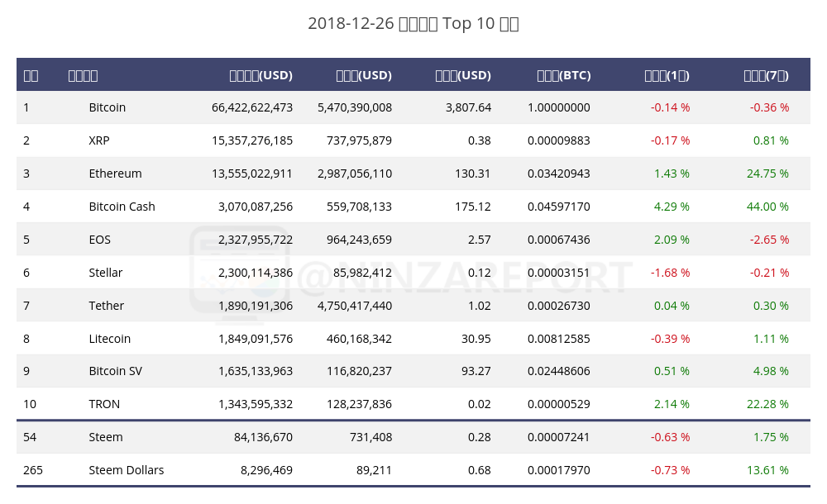Click the BTC price 0.03420943
The width and height of the screenshot is (827, 504).
point(558,174)
